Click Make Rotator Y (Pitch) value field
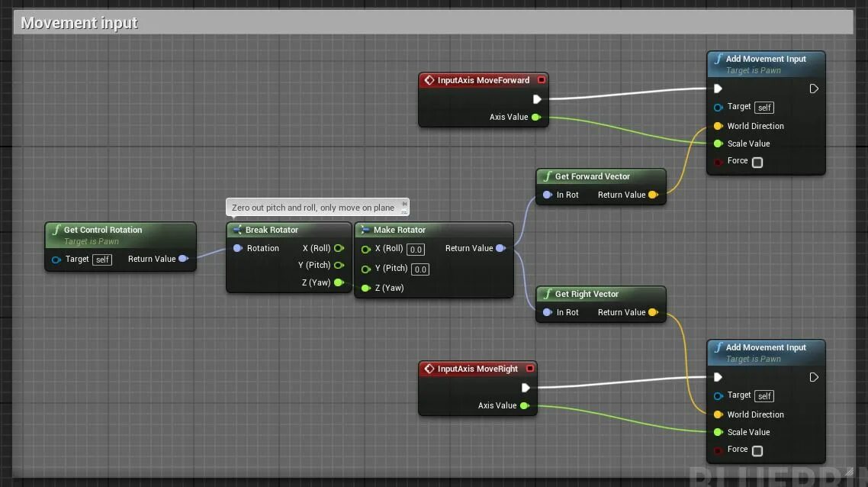868x487 pixels. (x=420, y=269)
